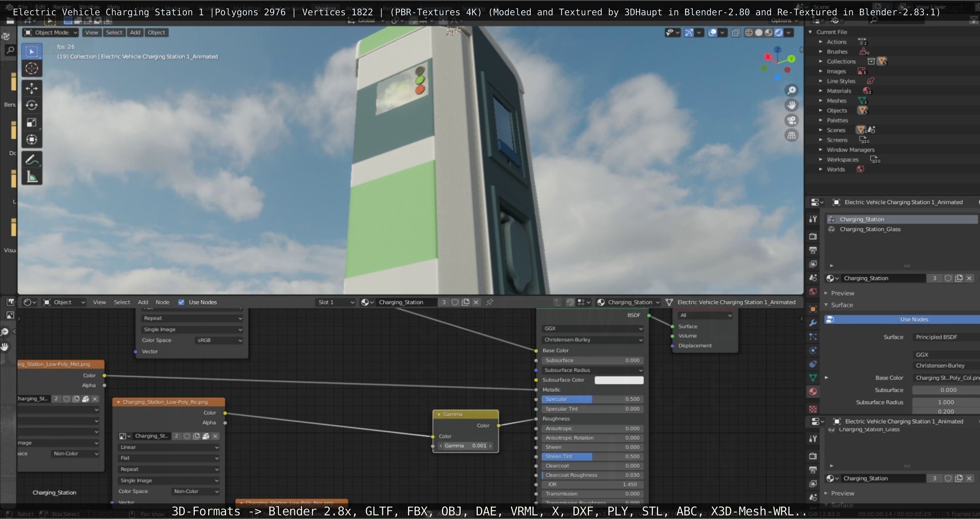Duplicate Charging_Station material in node editor header
This screenshot has height=519, width=980.
point(465,302)
